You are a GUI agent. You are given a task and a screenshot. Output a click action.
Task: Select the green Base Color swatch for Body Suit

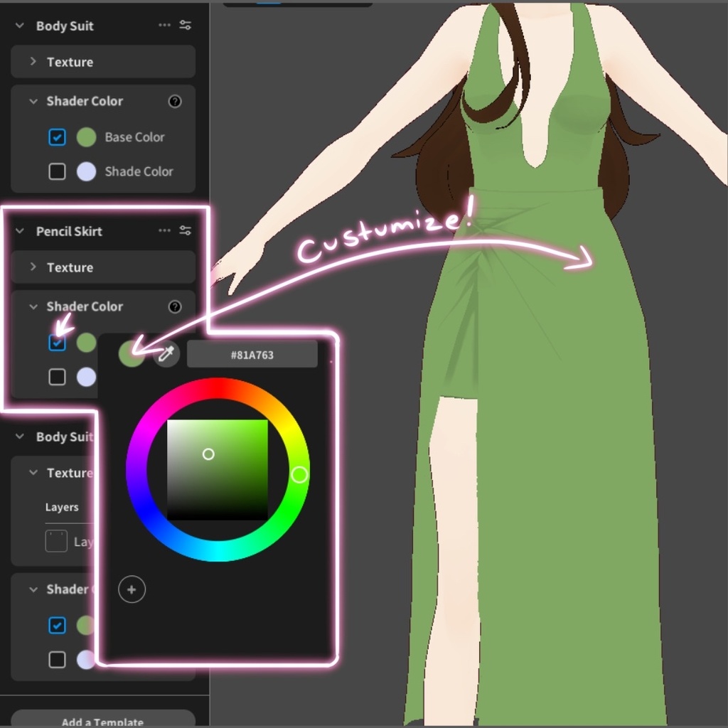pos(85,136)
